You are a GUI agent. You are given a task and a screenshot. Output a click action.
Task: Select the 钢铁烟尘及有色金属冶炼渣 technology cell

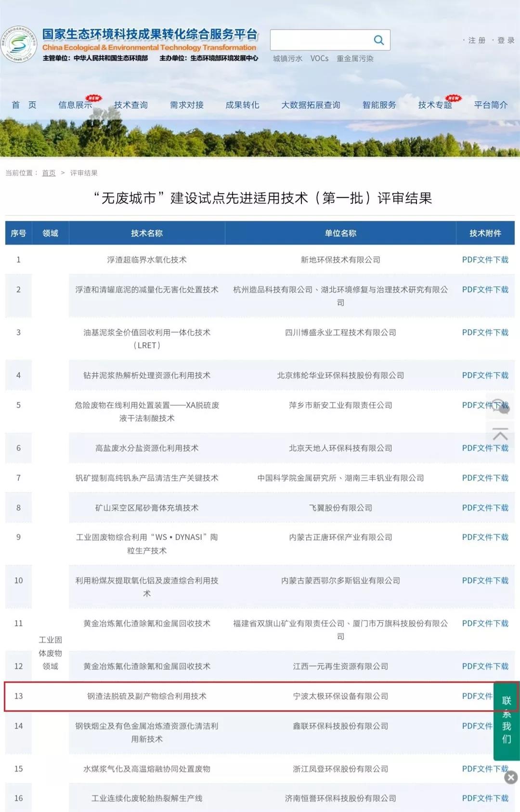(x=147, y=732)
